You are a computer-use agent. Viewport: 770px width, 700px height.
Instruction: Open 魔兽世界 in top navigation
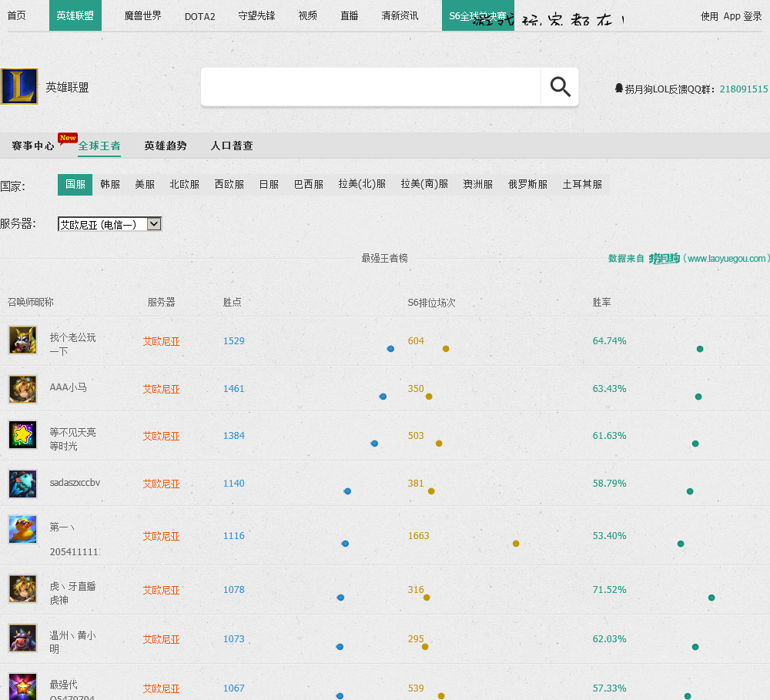click(142, 15)
